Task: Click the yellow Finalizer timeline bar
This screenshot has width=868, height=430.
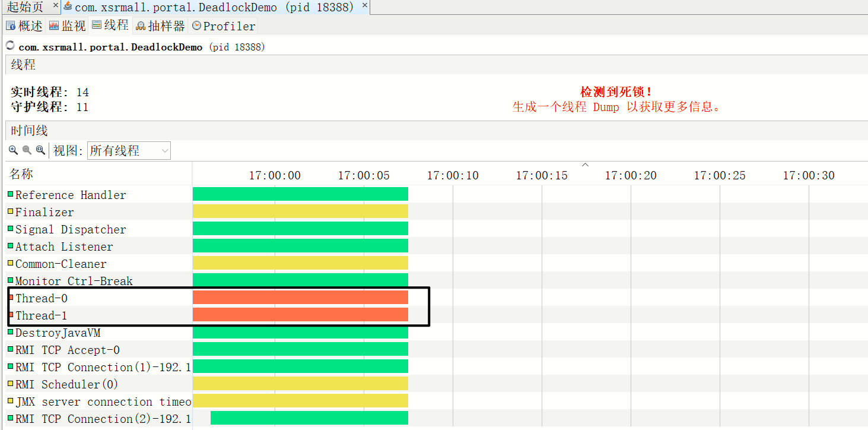Action: (300, 211)
